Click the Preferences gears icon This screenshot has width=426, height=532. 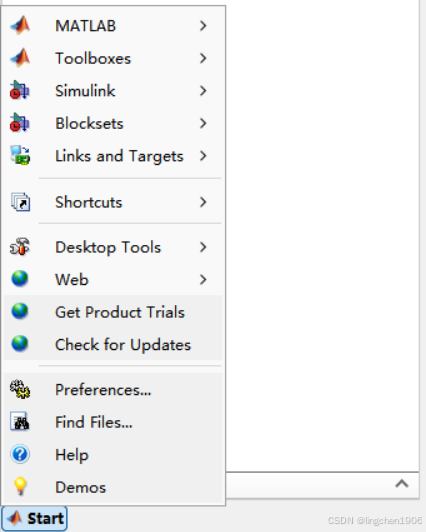pyautogui.click(x=20, y=389)
